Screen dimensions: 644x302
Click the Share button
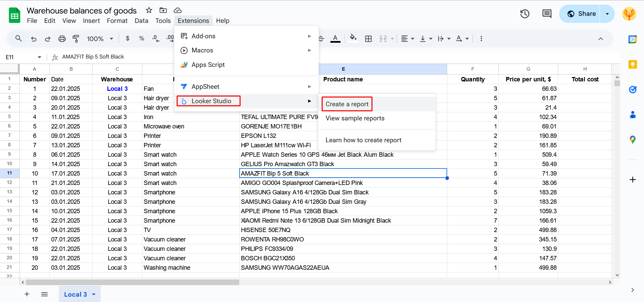pos(580,14)
